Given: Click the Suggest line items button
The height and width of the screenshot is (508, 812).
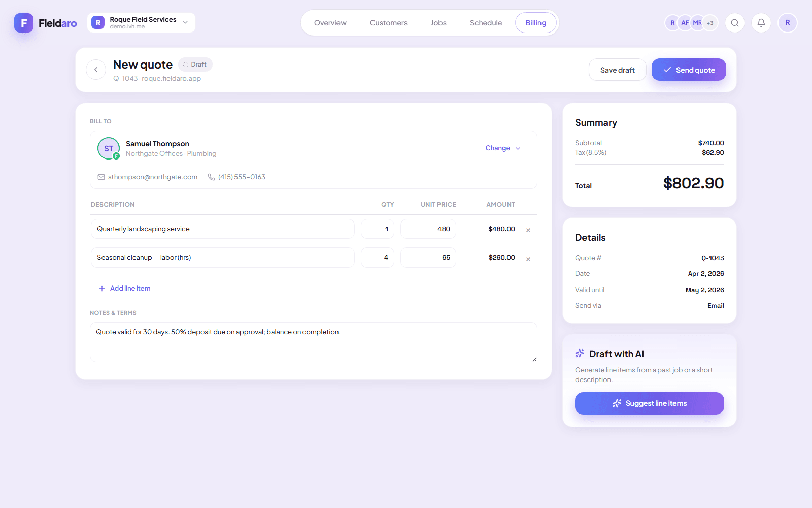Looking at the screenshot, I should pyautogui.click(x=650, y=403).
